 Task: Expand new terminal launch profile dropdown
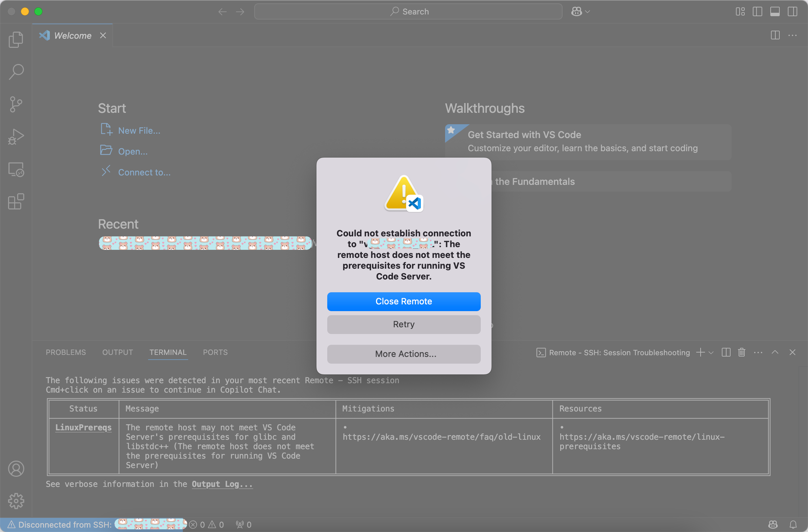pyautogui.click(x=711, y=353)
